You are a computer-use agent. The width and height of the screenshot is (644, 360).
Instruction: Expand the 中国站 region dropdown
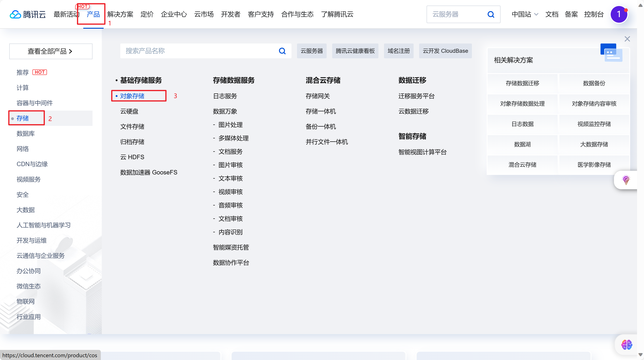[x=525, y=14]
